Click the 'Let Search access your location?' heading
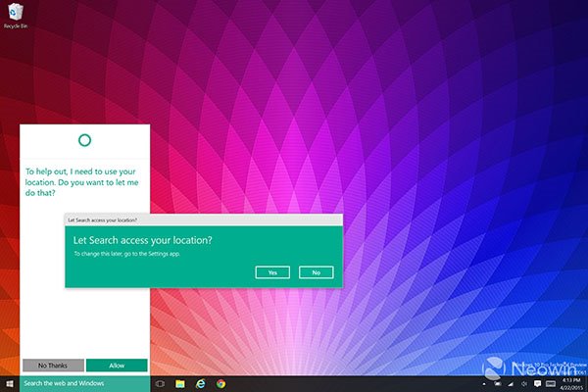 pyautogui.click(x=142, y=240)
